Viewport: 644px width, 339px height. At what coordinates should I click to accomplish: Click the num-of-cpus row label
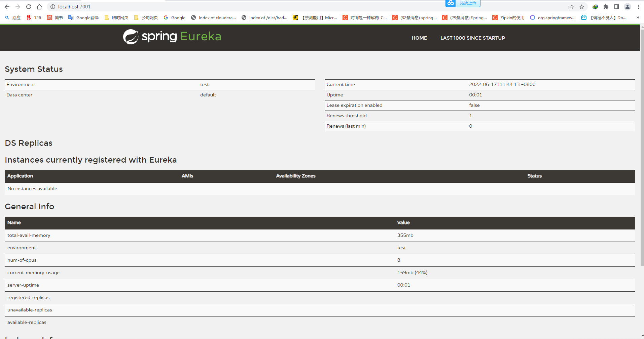coord(22,260)
